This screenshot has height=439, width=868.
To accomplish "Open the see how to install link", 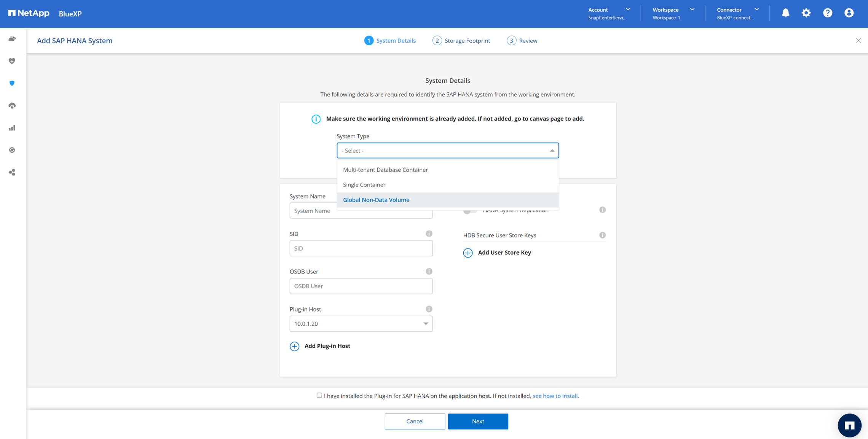I will [555, 396].
